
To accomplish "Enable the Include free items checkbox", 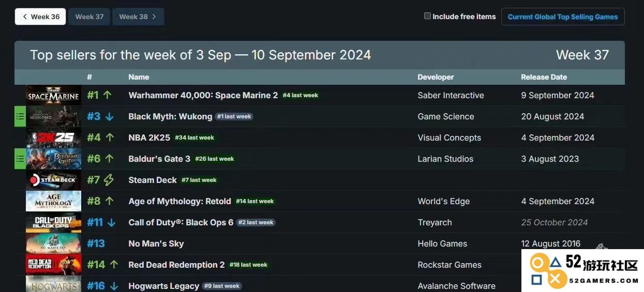I will click(x=427, y=16).
